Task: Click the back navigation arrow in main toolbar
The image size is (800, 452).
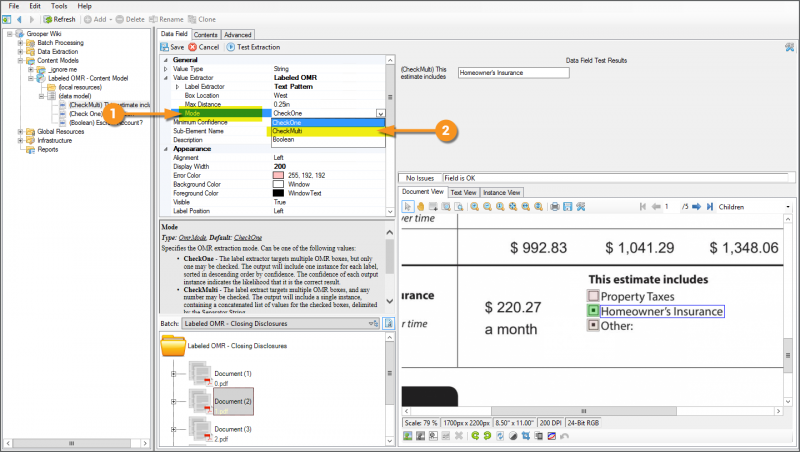Action: pos(19,19)
